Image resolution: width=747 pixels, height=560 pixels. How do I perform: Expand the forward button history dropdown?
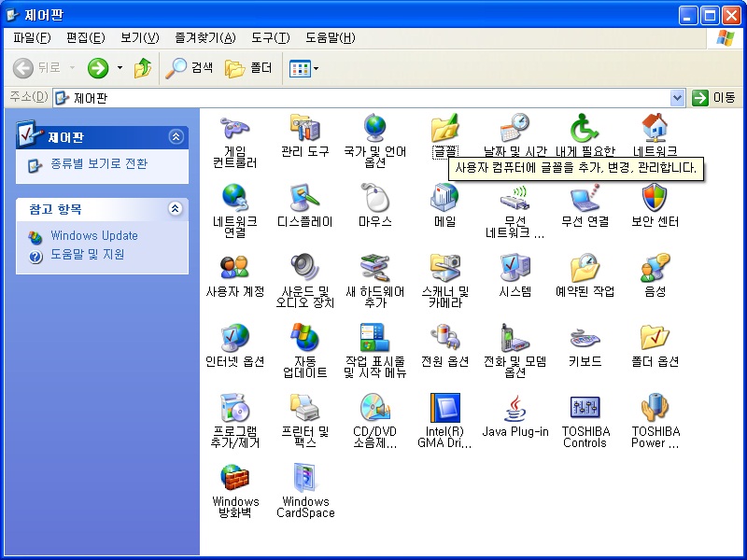(120, 68)
